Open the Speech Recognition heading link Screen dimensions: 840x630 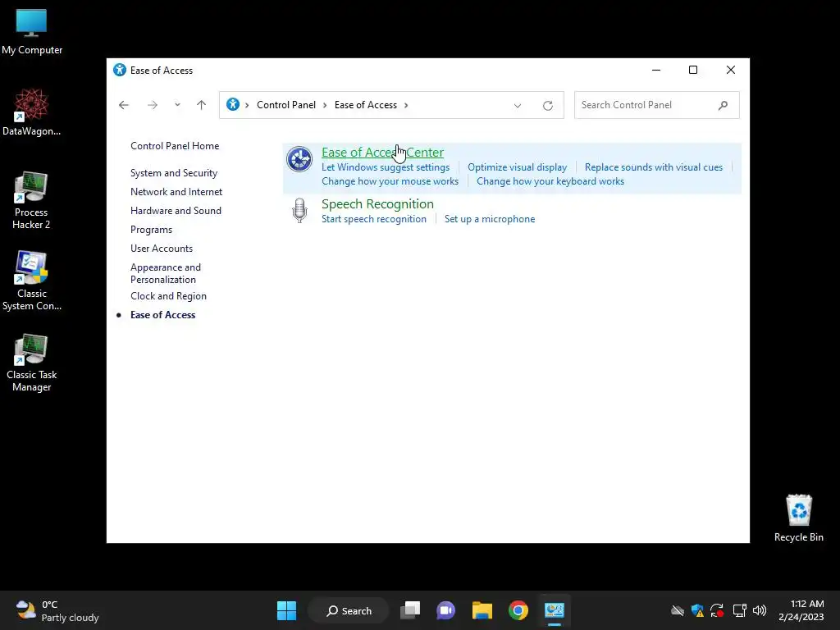tap(377, 204)
